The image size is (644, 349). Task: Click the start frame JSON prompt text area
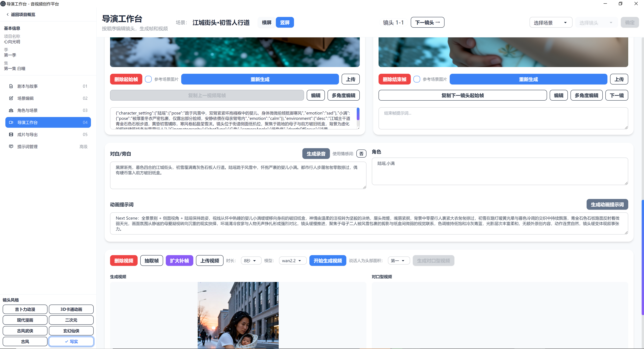click(235, 118)
